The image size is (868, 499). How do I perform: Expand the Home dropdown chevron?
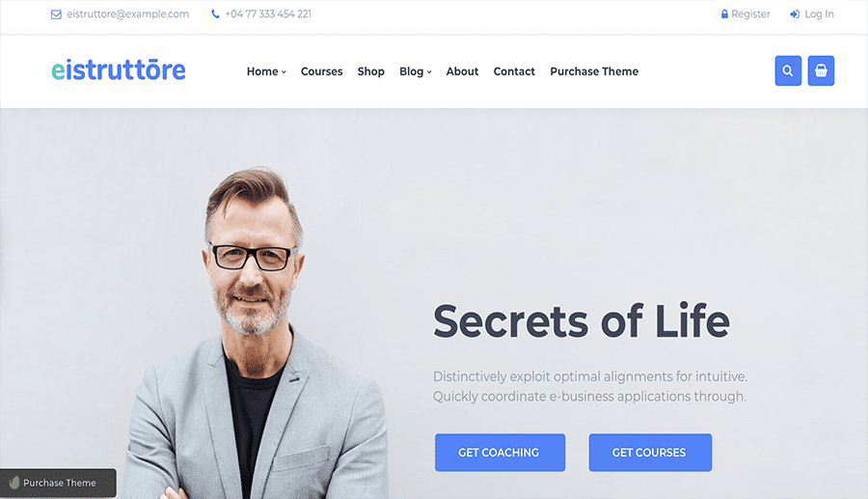pyautogui.click(x=284, y=72)
